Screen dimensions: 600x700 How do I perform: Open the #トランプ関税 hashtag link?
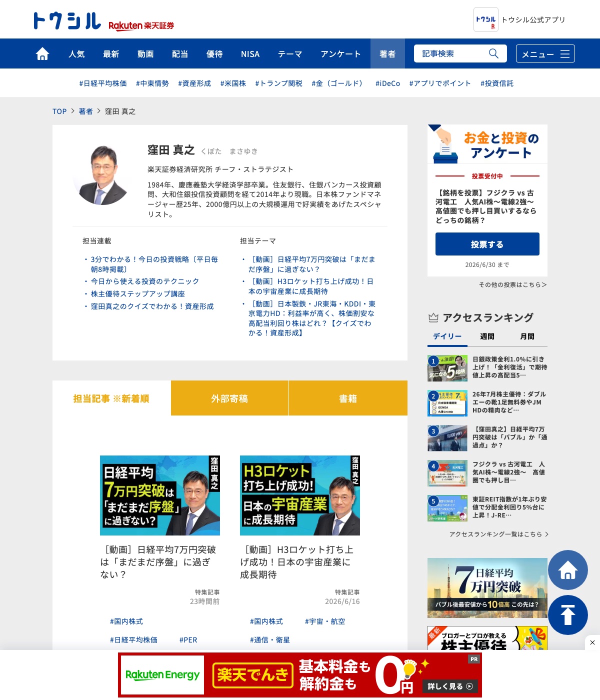click(278, 83)
